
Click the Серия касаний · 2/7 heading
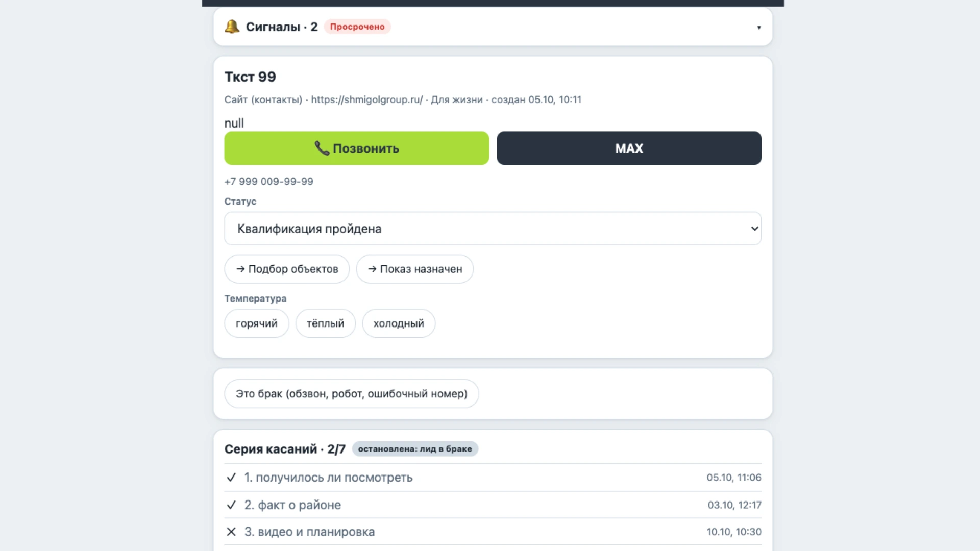click(x=285, y=449)
